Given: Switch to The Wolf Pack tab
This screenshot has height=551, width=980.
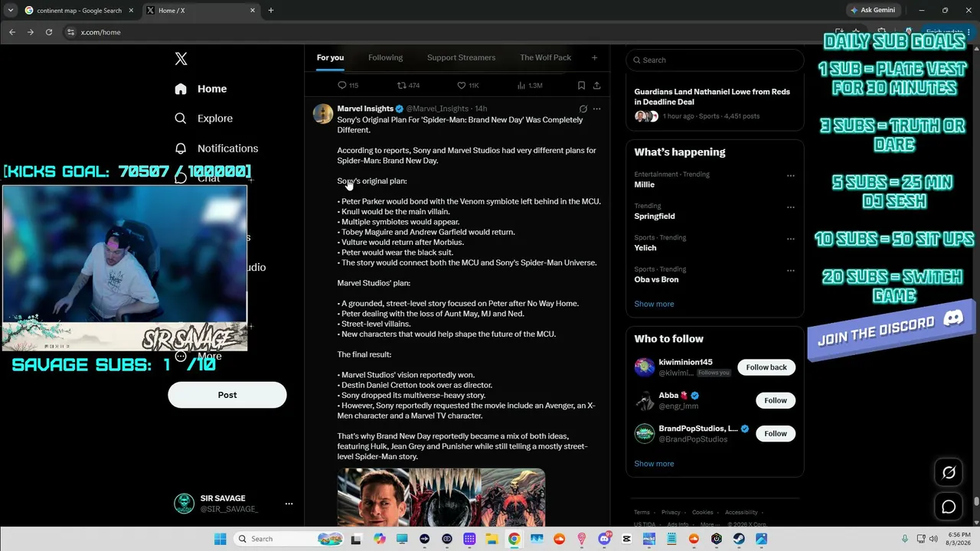Looking at the screenshot, I should [545, 57].
